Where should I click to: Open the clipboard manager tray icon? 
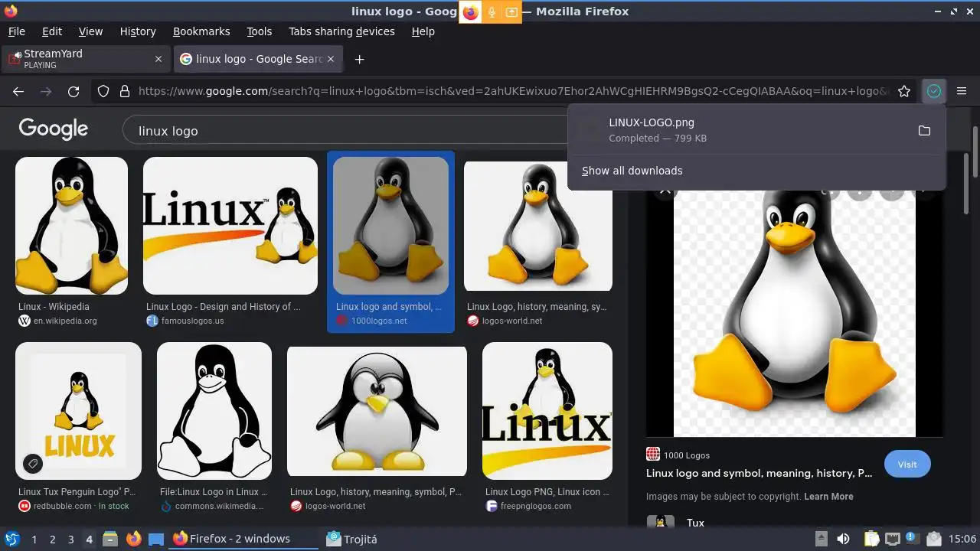click(871, 539)
